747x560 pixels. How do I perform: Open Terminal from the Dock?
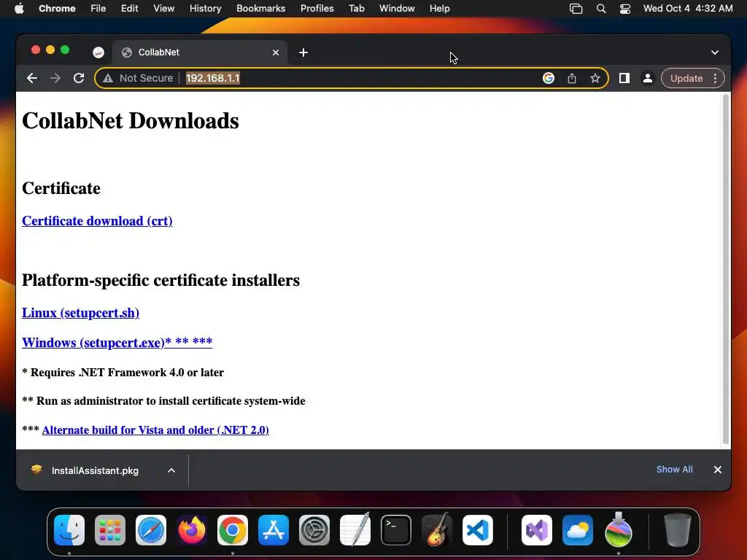[x=396, y=530]
